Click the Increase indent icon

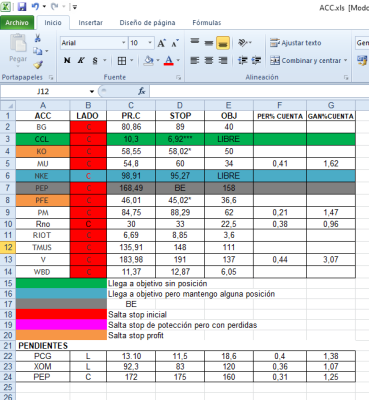tap(256, 60)
